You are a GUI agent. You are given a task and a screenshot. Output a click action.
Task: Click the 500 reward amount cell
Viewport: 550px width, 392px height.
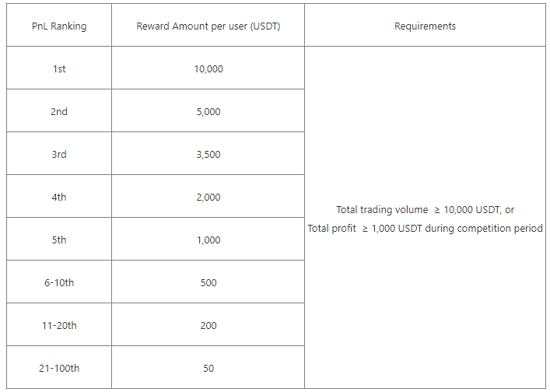pyautogui.click(x=208, y=283)
